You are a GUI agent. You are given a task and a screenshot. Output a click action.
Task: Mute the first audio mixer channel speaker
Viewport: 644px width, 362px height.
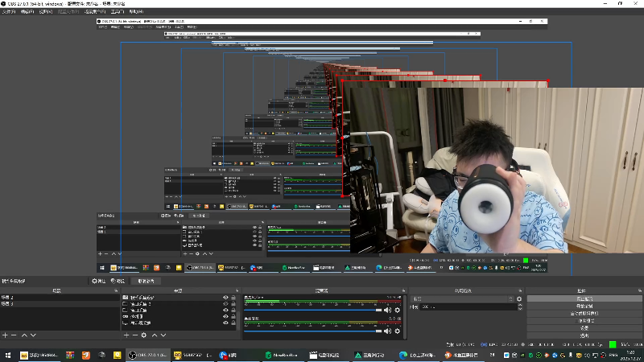[387, 310]
